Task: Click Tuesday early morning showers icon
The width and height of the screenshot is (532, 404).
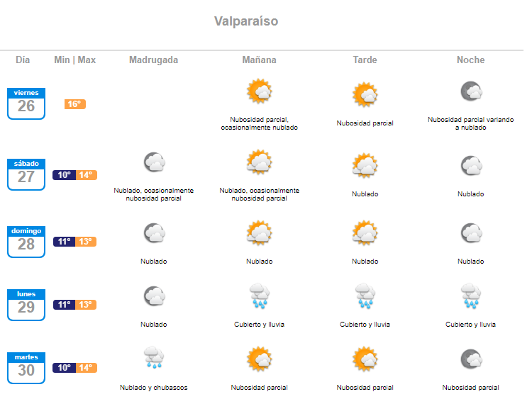Action: tap(153, 358)
